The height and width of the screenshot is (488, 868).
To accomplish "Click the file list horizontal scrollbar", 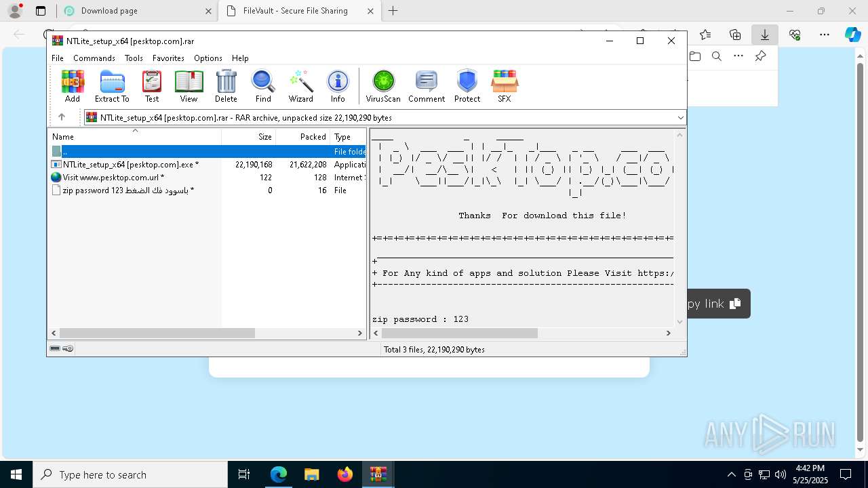I will [x=157, y=333].
